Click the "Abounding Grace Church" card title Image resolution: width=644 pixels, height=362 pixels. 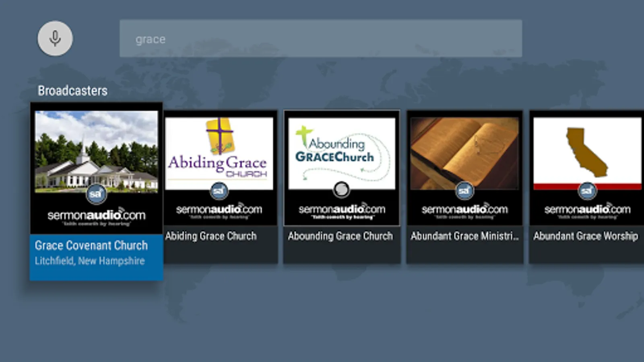(340, 236)
